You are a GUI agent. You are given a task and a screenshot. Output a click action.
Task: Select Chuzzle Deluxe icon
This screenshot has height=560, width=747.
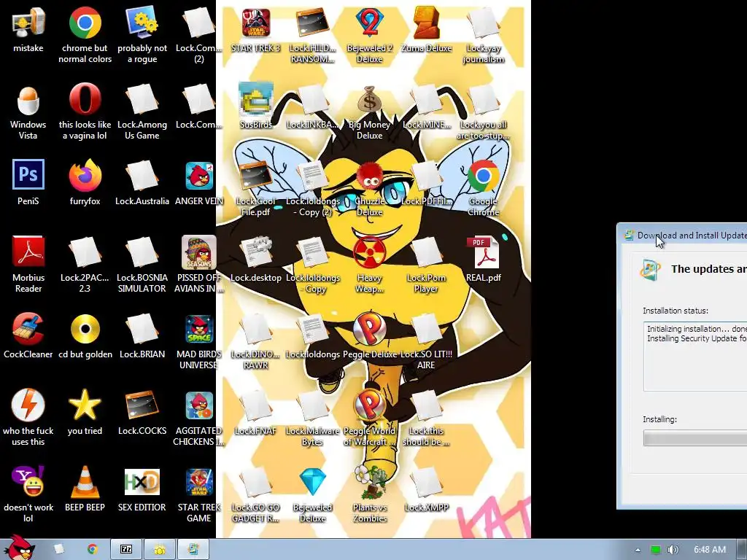[x=370, y=176]
